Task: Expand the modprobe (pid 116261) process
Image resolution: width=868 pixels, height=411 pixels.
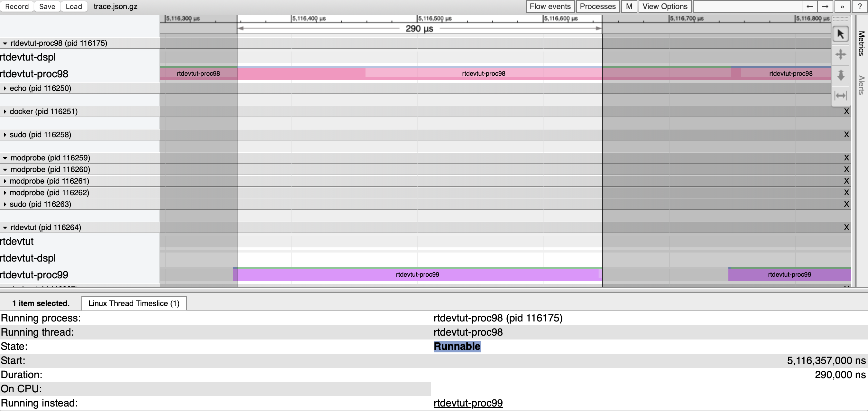Action: 5,181
